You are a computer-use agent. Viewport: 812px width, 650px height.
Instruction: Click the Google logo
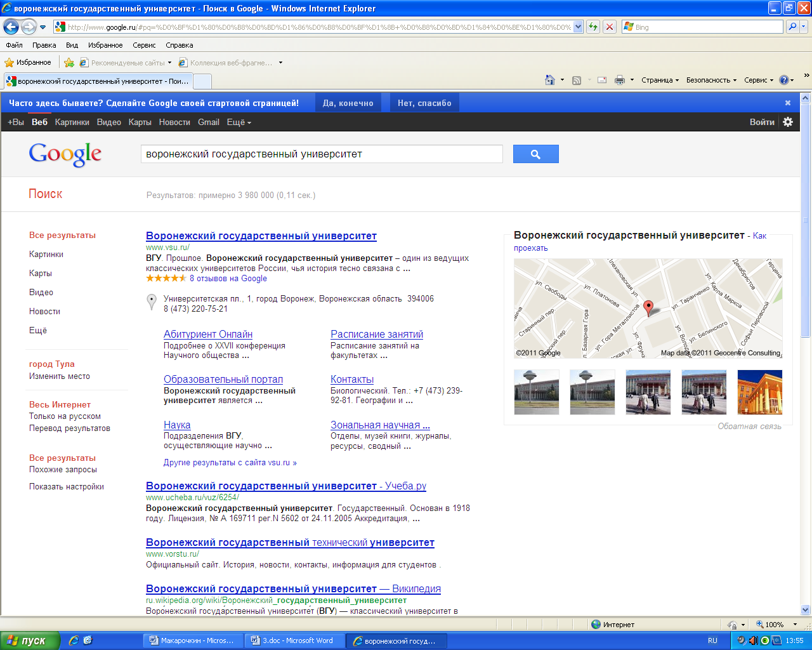(65, 154)
